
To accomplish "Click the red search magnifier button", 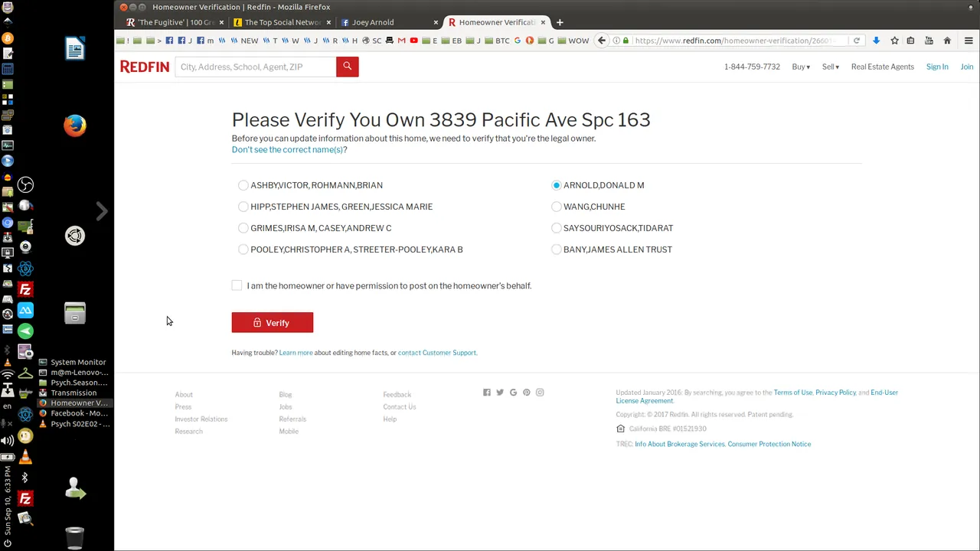I will [347, 67].
